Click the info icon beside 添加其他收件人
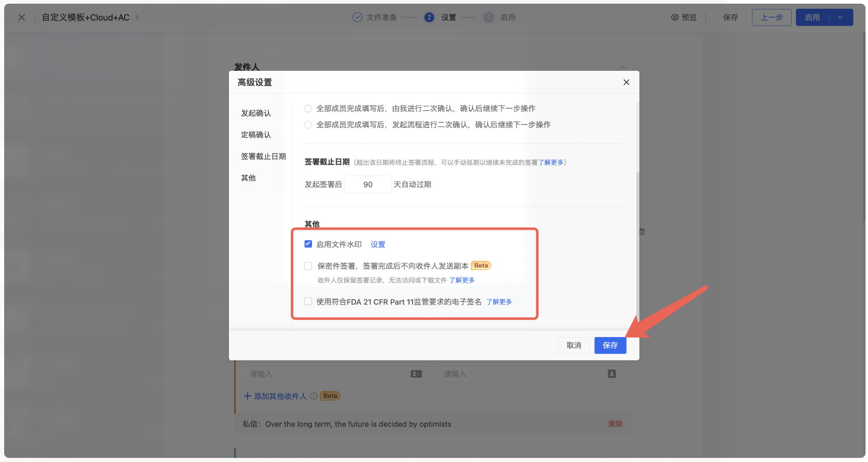The image size is (868, 462). click(x=314, y=396)
